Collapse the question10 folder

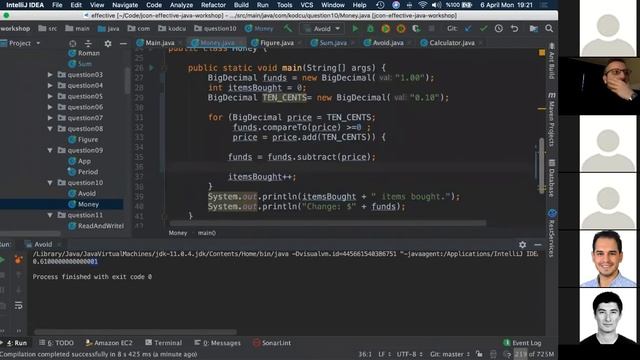pos(50,182)
